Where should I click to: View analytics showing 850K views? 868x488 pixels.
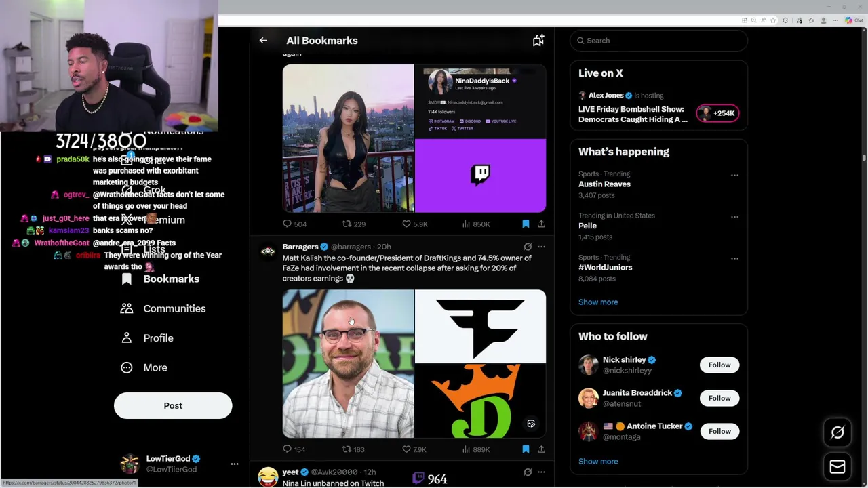475,224
